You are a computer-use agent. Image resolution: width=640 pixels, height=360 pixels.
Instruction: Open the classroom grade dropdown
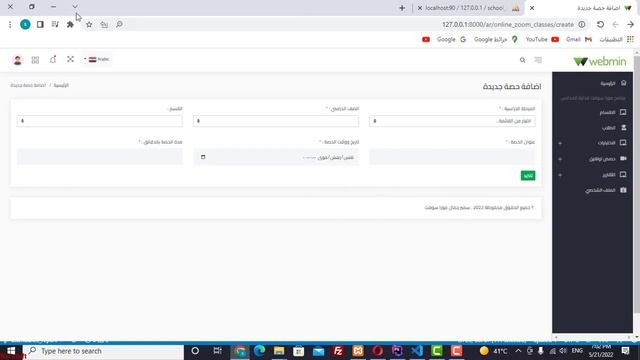coord(276,121)
